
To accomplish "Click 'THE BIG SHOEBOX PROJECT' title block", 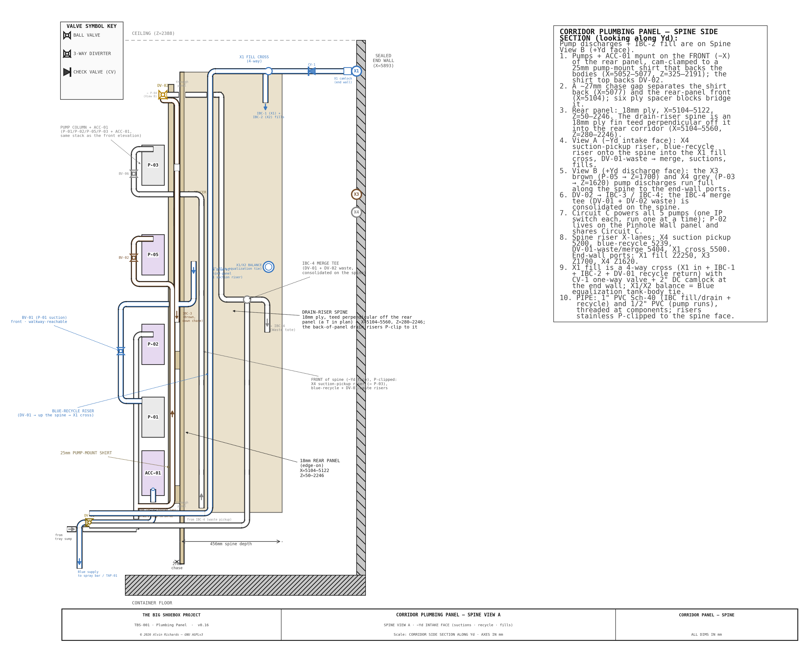I will 171,615.
